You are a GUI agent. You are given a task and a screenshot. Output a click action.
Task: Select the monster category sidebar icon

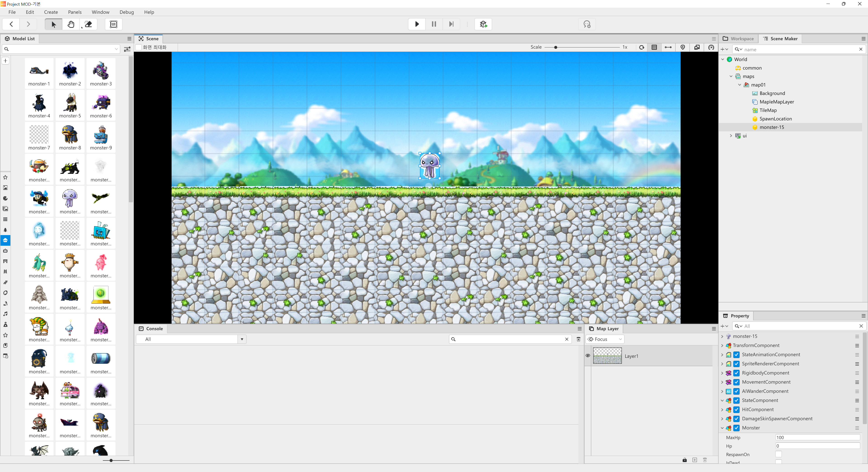click(x=5, y=240)
